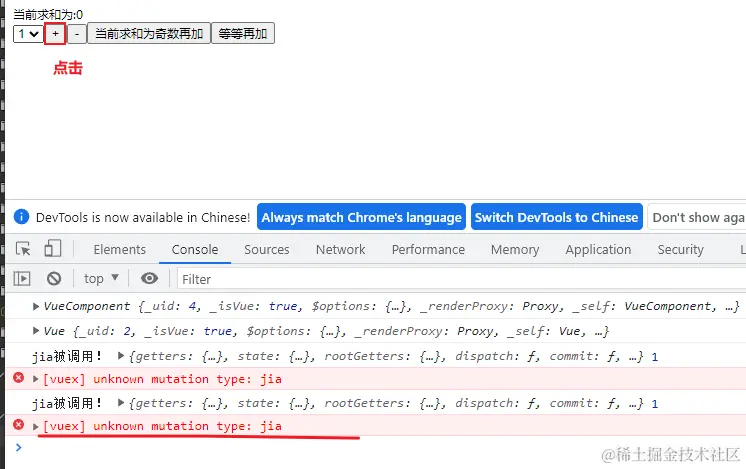Click the 当前求和为:0 text
The height and width of the screenshot is (469, 746).
[x=48, y=14]
